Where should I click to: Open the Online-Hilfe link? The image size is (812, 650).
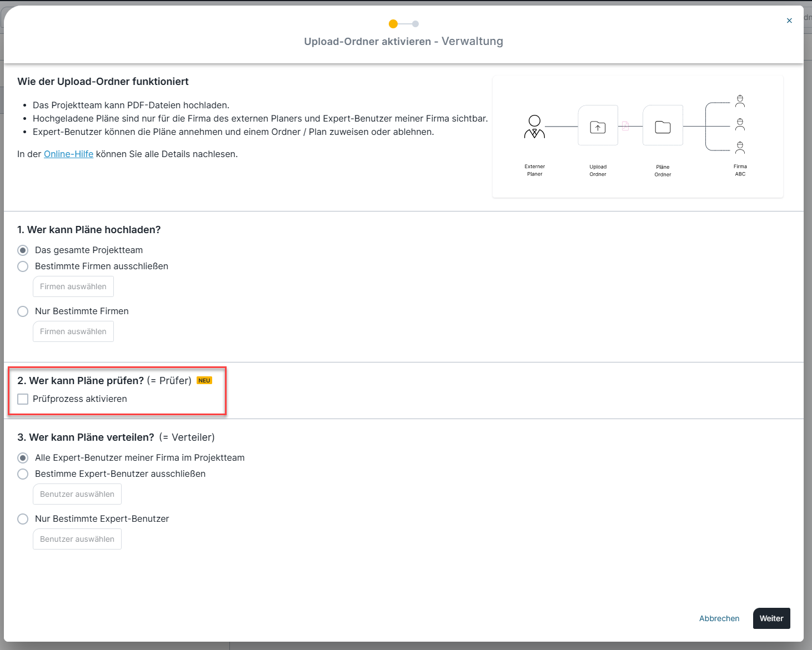click(68, 154)
